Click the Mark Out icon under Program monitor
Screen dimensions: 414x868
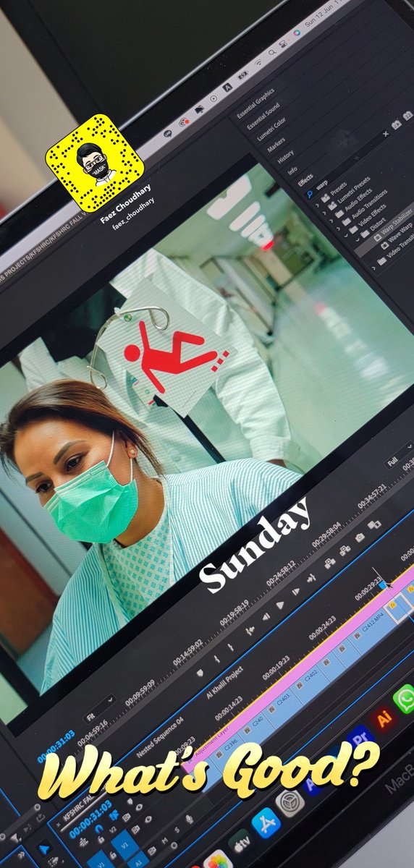(231, 647)
